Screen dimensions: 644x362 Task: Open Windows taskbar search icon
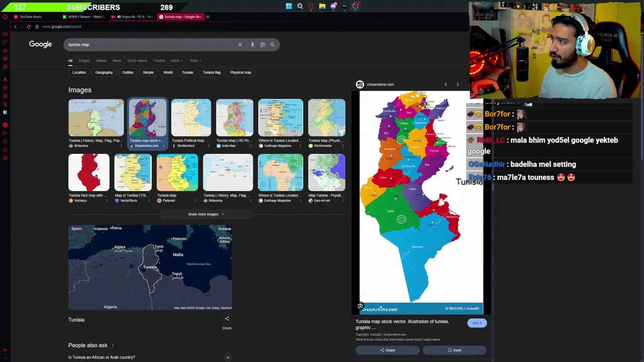[x=300, y=6]
